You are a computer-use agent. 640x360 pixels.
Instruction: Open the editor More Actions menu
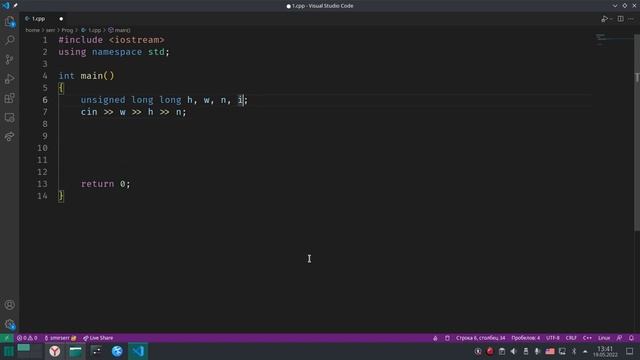point(631,19)
